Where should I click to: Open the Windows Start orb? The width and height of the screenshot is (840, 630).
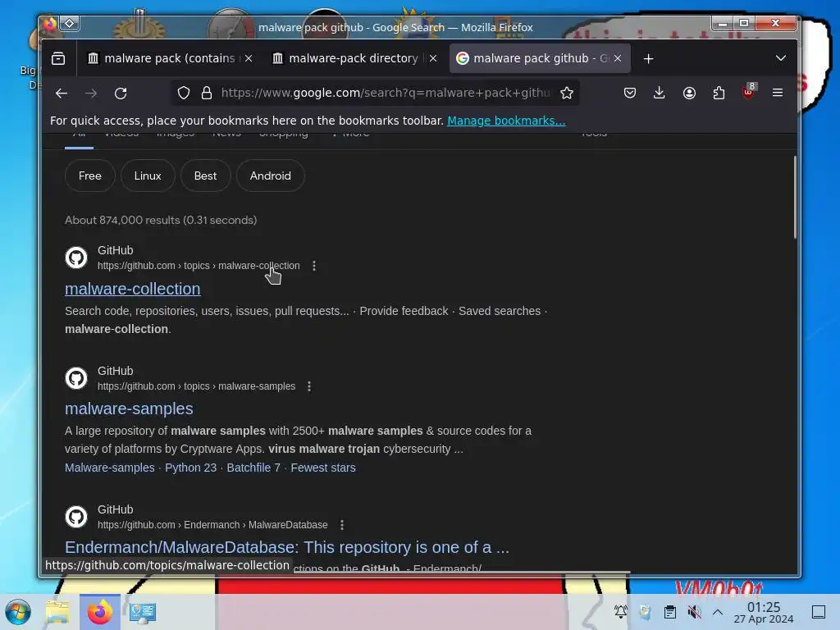point(18,612)
